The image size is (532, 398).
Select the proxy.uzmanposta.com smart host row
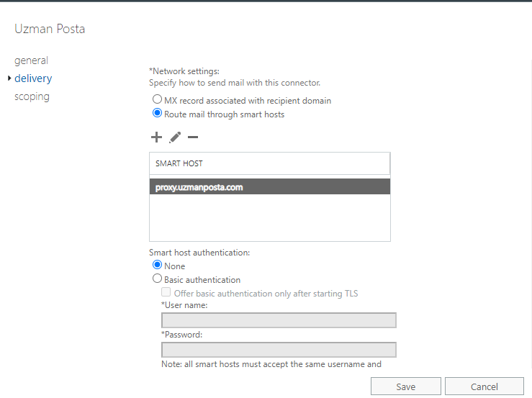click(270, 187)
